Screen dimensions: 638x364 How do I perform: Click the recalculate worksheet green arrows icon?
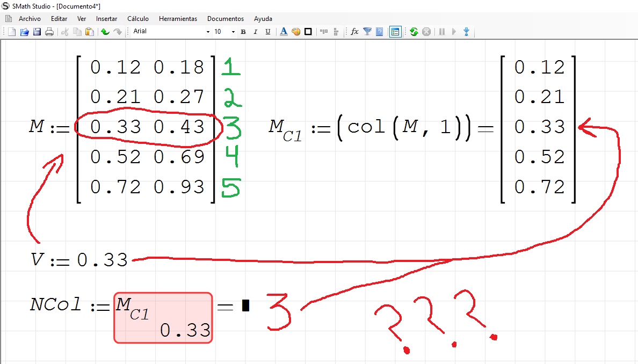pyautogui.click(x=414, y=32)
